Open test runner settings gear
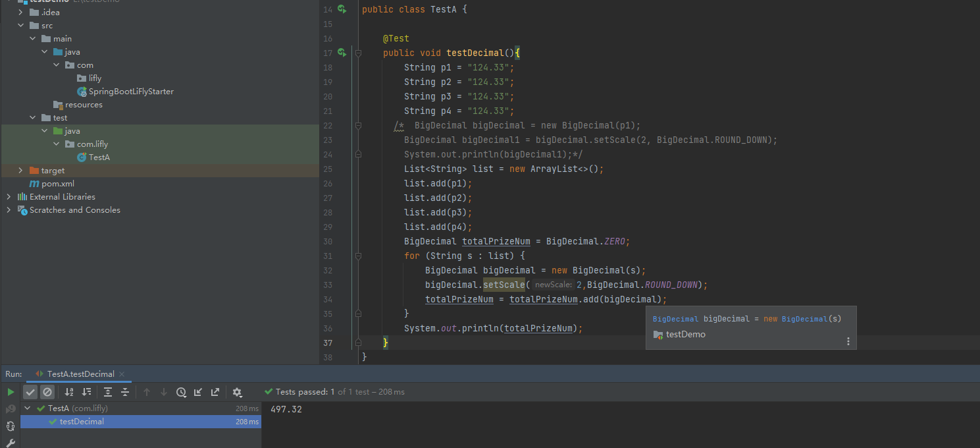The width and height of the screenshot is (980, 448). (x=237, y=392)
